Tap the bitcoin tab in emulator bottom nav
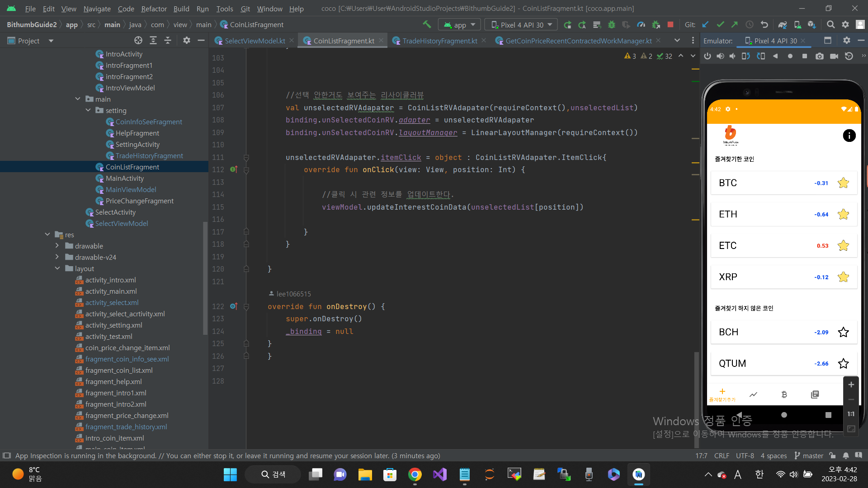The height and width of the screenshot is (488, 868). pyautogui.click(x=784, y=394)
